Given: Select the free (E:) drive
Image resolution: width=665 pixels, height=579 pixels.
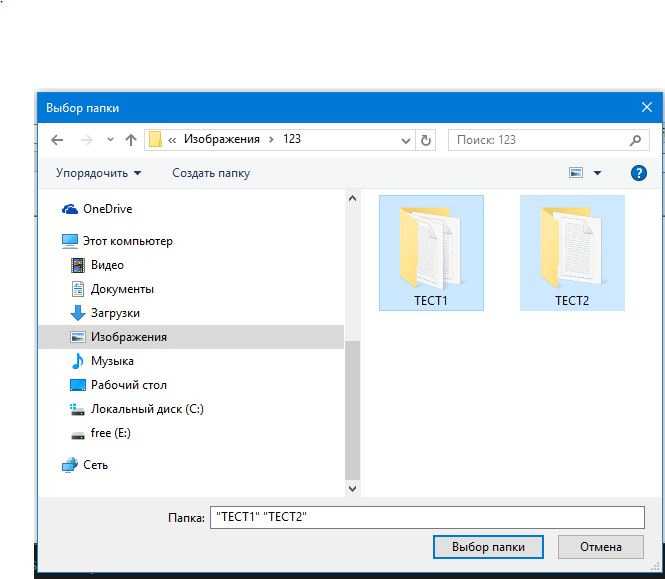Looking at the screenshot, I should [111, 433].
